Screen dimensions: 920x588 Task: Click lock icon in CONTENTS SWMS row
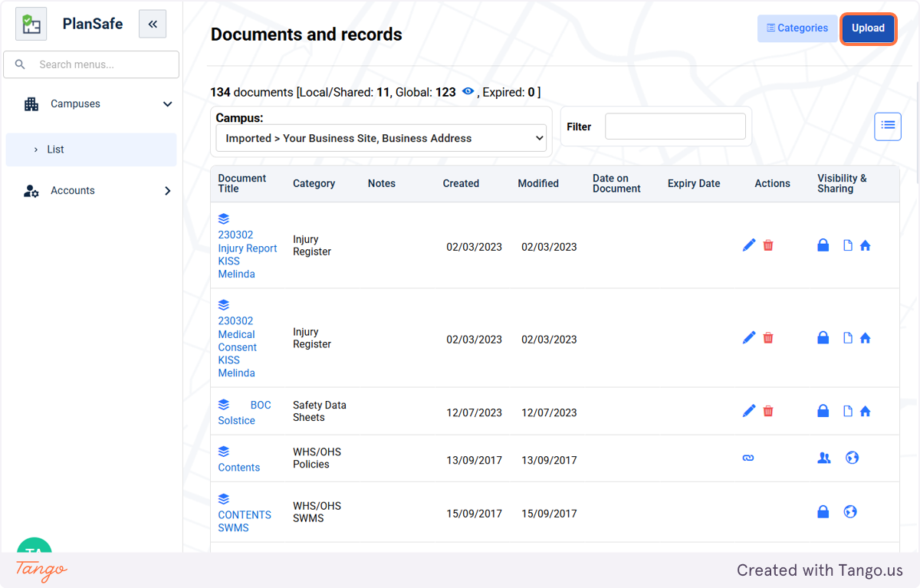point(823,511)
